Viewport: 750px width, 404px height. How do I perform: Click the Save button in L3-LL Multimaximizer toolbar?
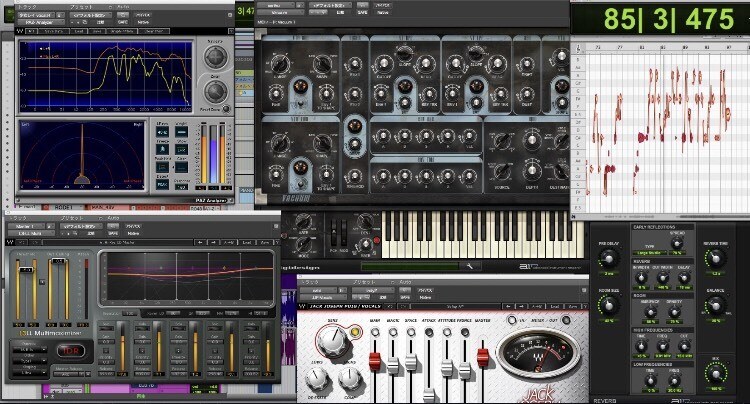pyautogui.click(x=265, y=242)
